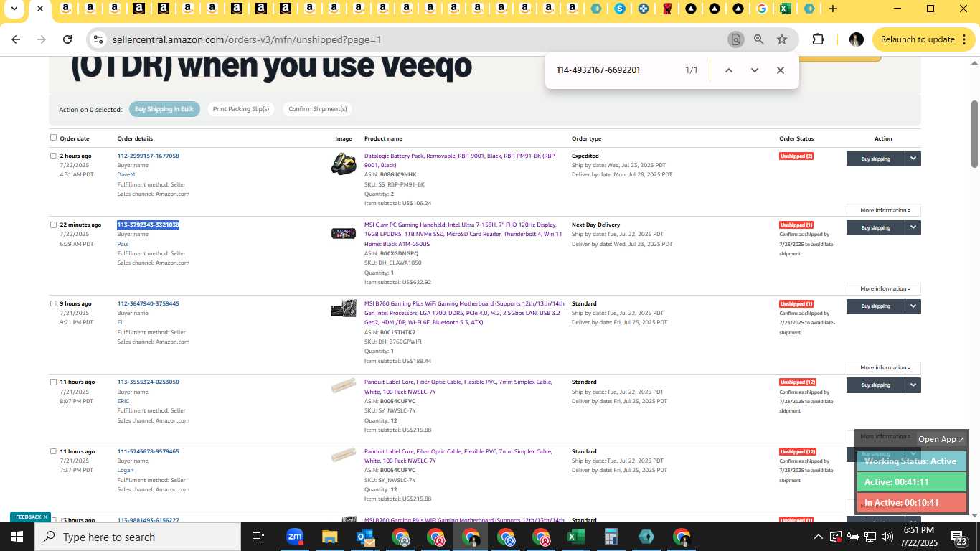Open Zoom from the taskbar

pos(294,537)
